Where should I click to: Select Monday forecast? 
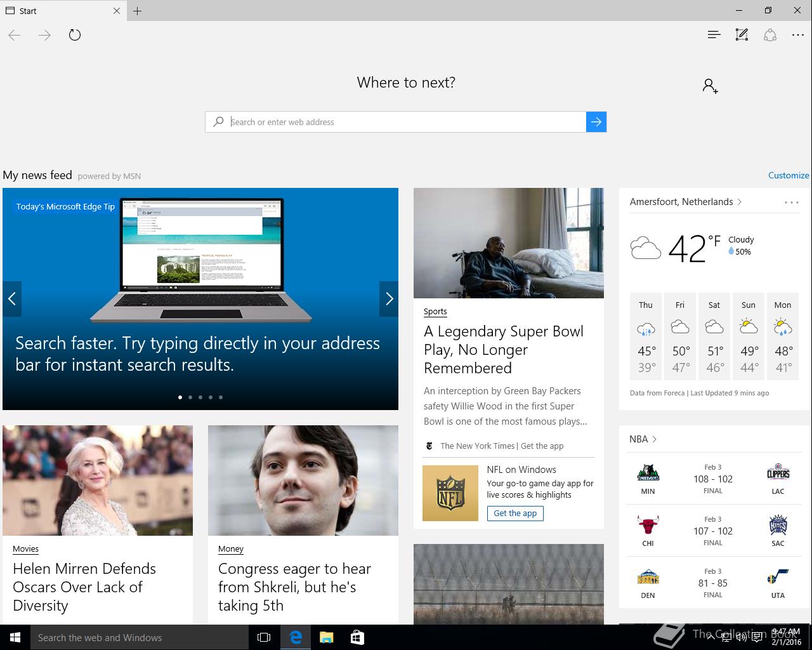[x=783, y=336]
